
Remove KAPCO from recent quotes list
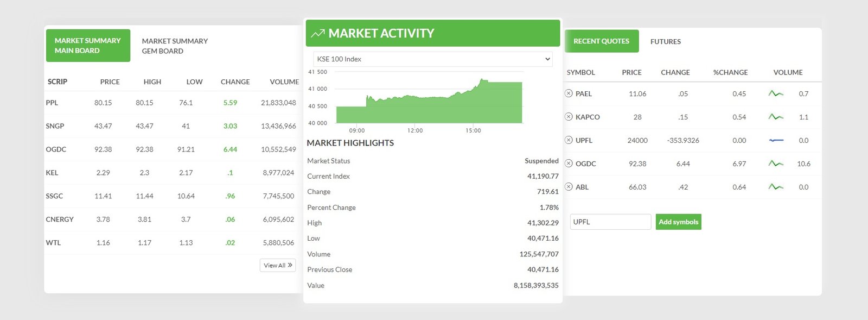click(569, 117)
